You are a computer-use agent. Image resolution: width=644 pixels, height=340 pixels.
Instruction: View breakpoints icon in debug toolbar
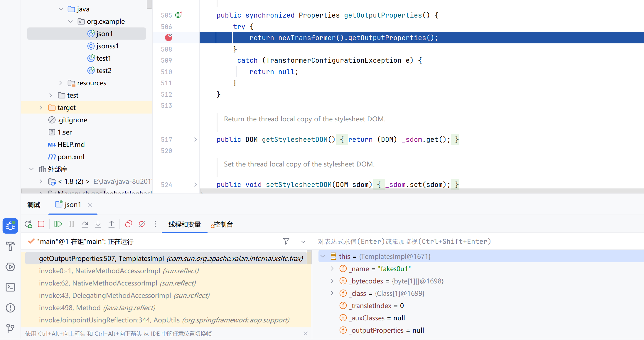pyautogui.click(x=129, y=224)
